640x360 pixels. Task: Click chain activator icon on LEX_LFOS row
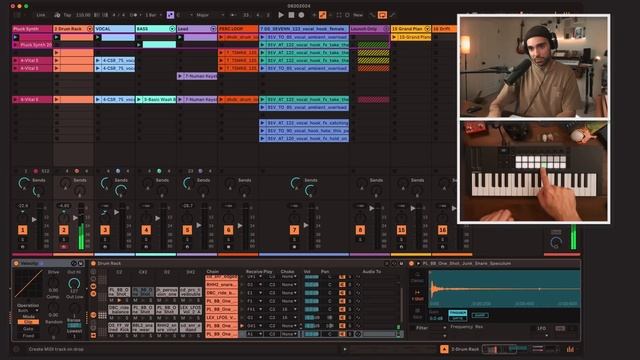tap(342, 318)
